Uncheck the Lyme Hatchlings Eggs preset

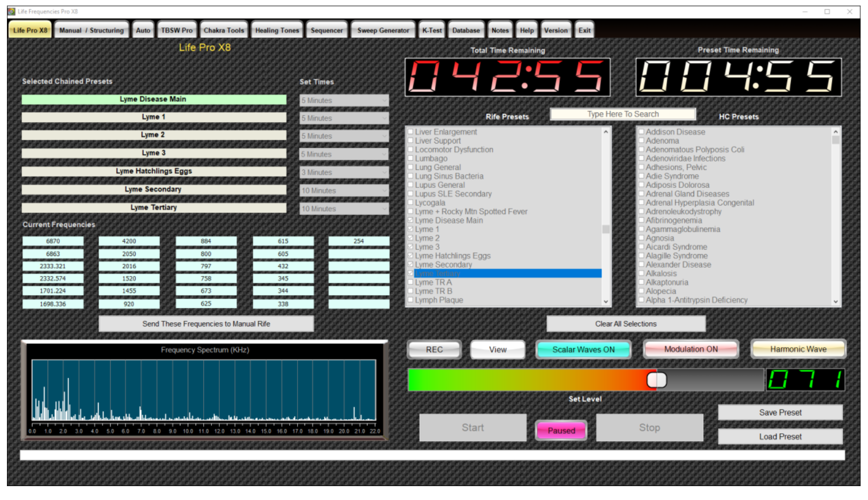pyautogui.click(x=410, y=256)
